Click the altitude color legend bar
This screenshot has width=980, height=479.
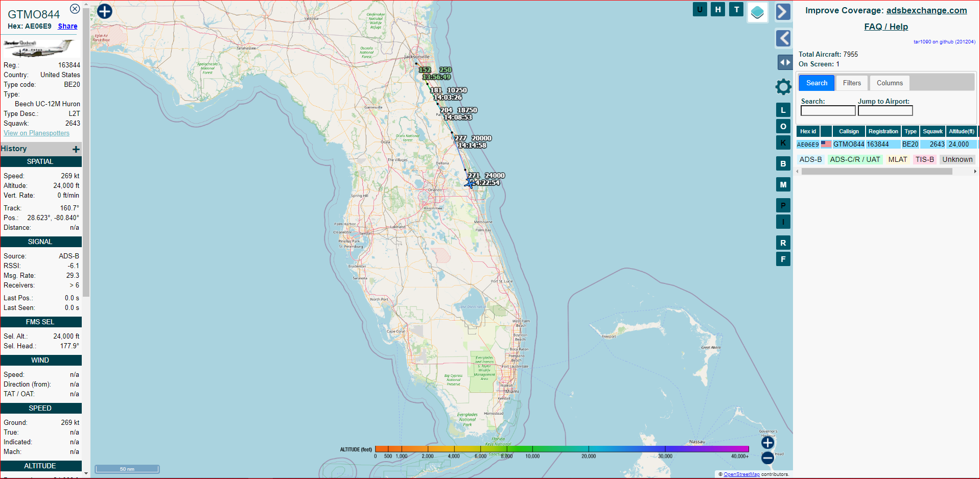point(562,449)
